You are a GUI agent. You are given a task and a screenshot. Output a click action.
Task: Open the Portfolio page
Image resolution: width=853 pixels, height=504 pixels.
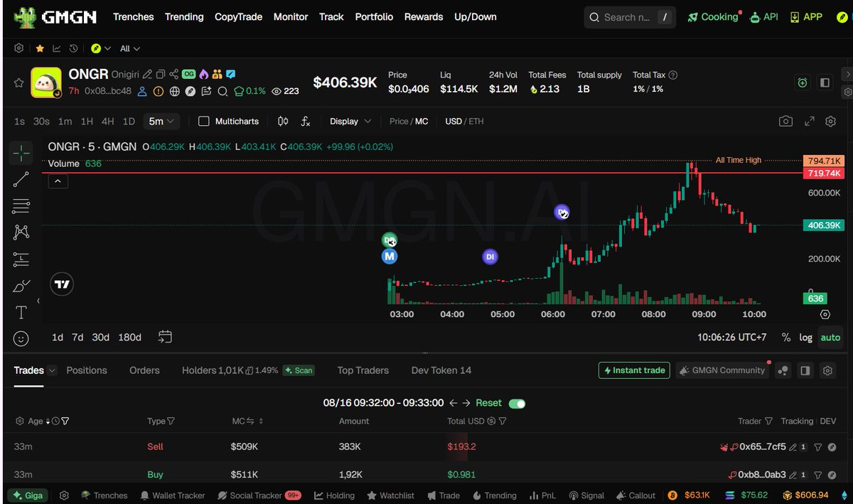coord(374,16)
